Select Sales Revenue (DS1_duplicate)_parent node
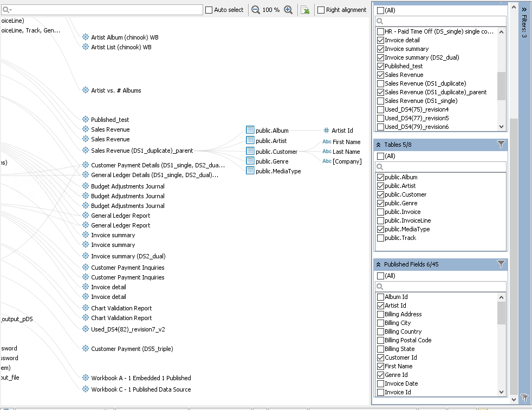The height and width of the screenshot is (410, 532). coord(141,151)
